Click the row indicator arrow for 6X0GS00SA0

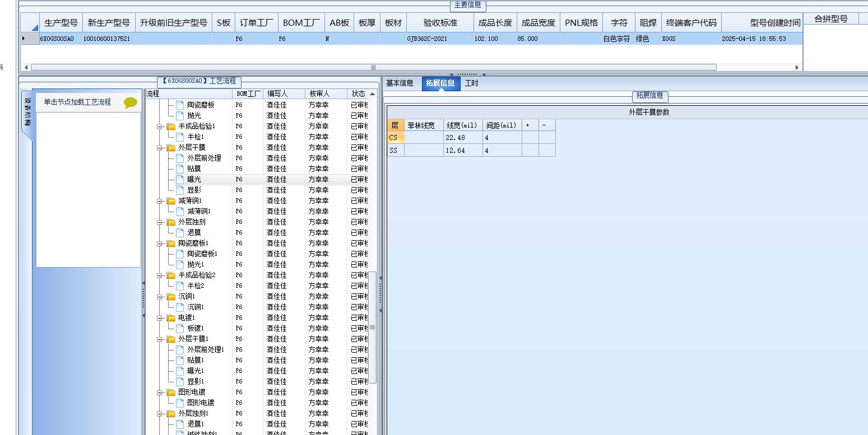24,39
